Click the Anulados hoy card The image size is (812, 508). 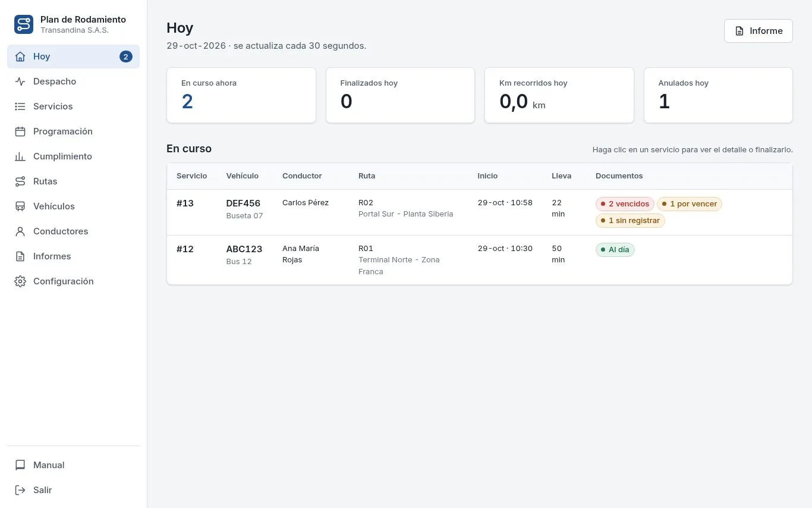pyautogui.click(x=718, y=95)
